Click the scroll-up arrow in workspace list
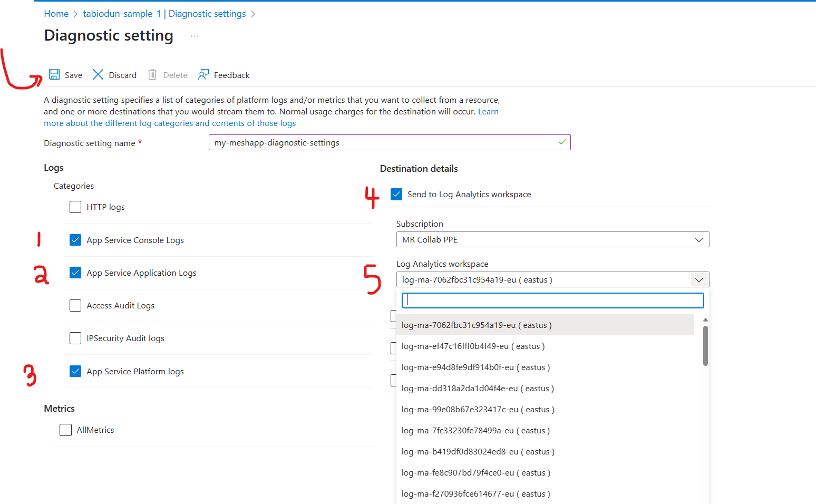The image size is (816, 504). [x=705, y=319]
